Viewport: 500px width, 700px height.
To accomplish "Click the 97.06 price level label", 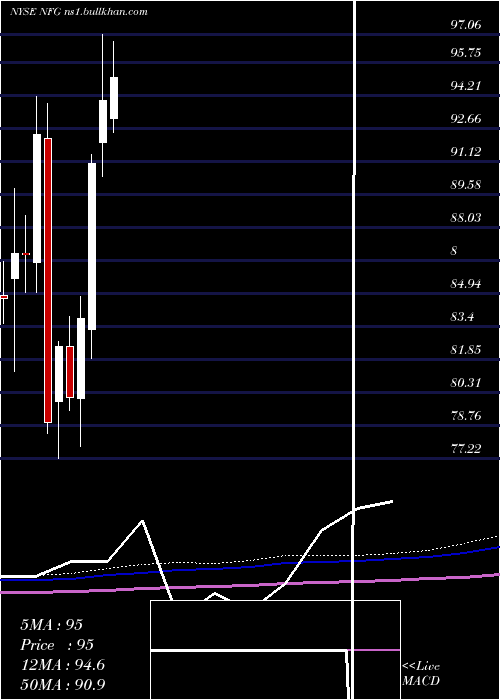I will [x=466, y=25].
